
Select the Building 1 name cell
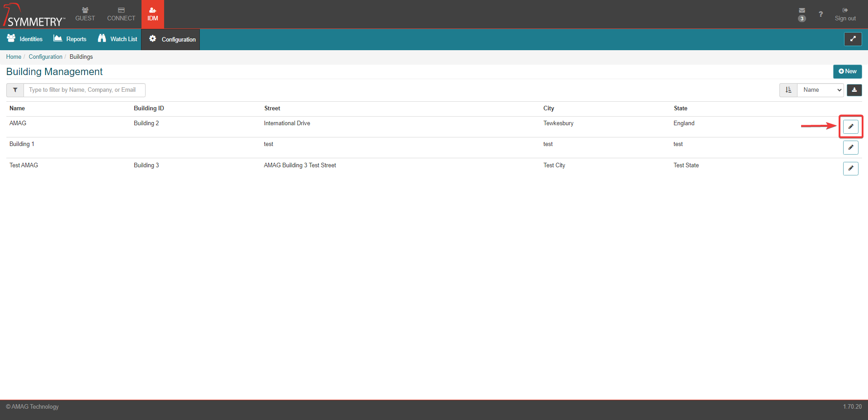click(22, 144)
